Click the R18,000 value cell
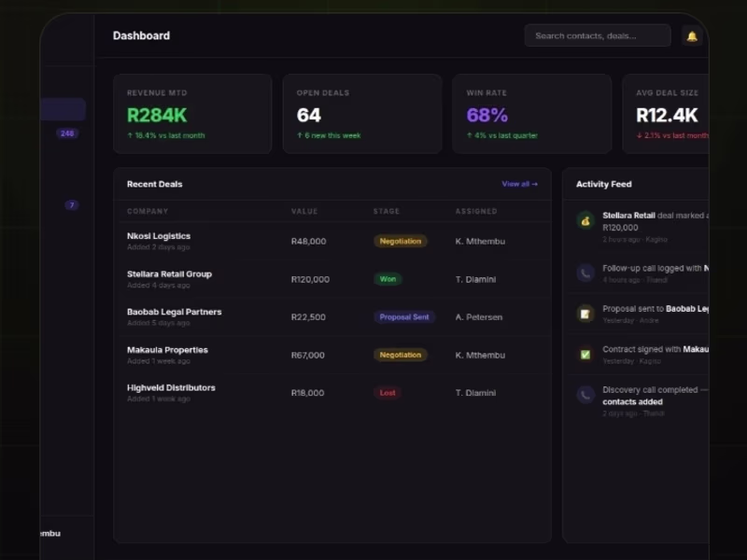 pyautogui.click(x=308, y=393)
